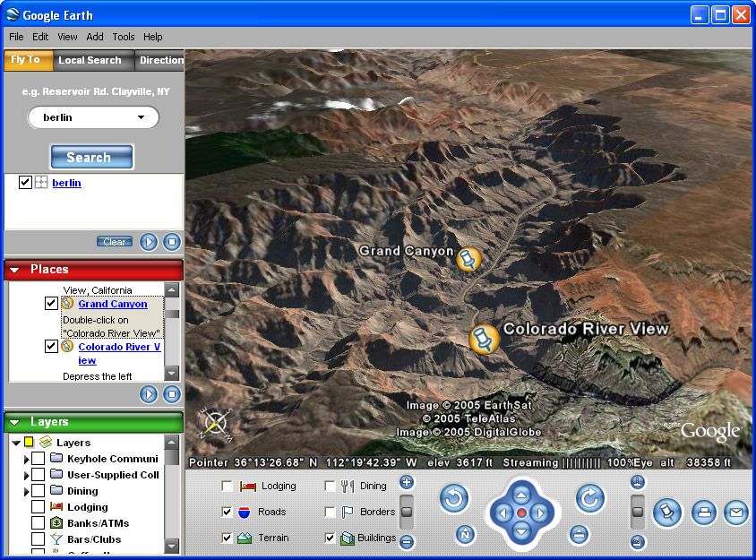
Task: Reset view north with the N button
Action: click(465, 534)
